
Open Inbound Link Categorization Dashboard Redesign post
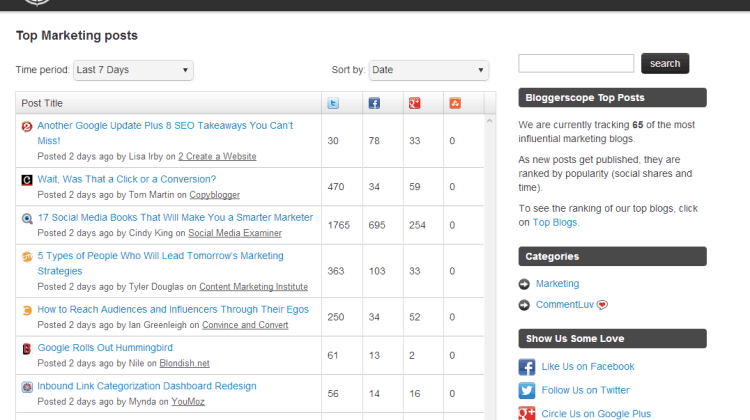pyautogui.click(x=147, y=386)
